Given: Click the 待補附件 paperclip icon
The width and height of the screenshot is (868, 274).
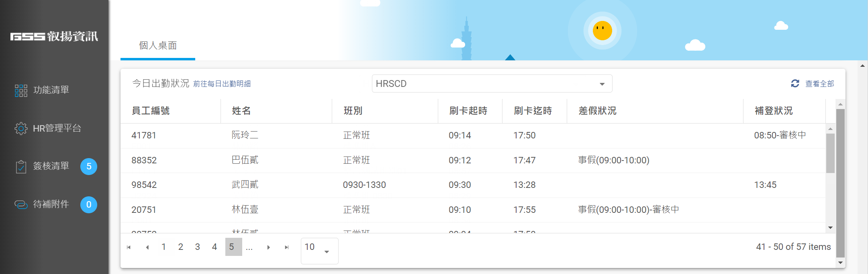Looking at the screenshot, I should [x=21, y=204].
